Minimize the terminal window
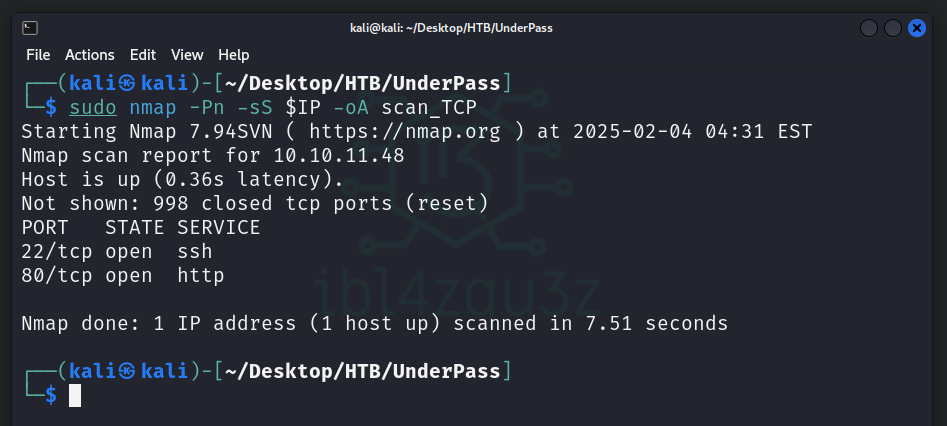 click(869, 28)
